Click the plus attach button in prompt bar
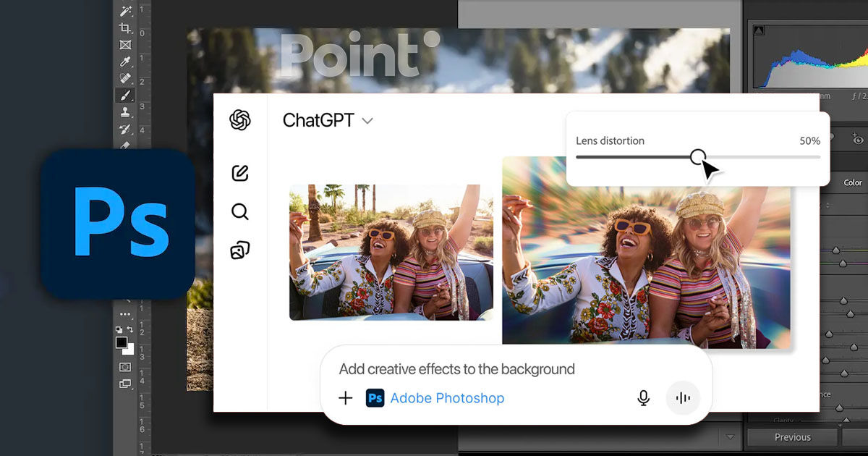 [x=346, y=398]
